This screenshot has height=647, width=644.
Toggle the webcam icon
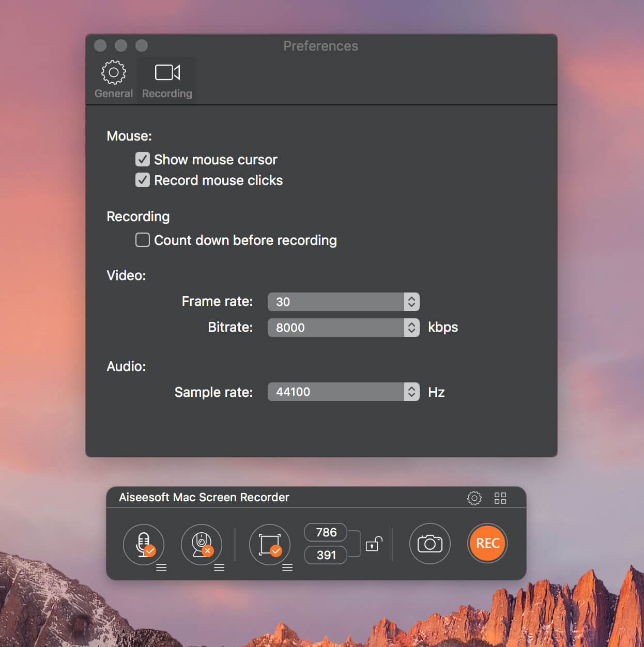[x=202, y=544]
